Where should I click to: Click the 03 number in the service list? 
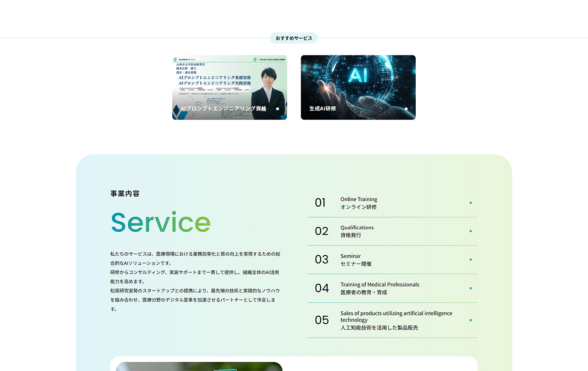(322, 259)
